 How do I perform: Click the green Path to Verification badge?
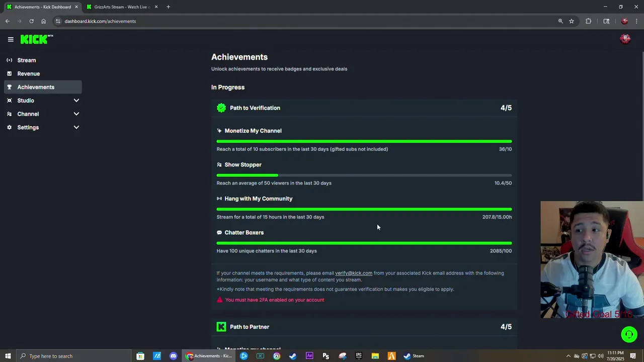click(221, 108)
